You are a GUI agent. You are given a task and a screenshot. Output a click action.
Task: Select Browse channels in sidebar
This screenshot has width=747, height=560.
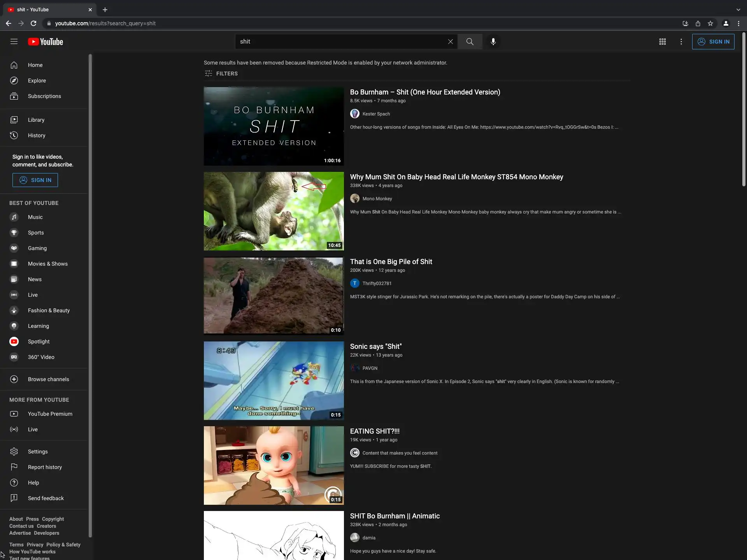tap(48, 379)
